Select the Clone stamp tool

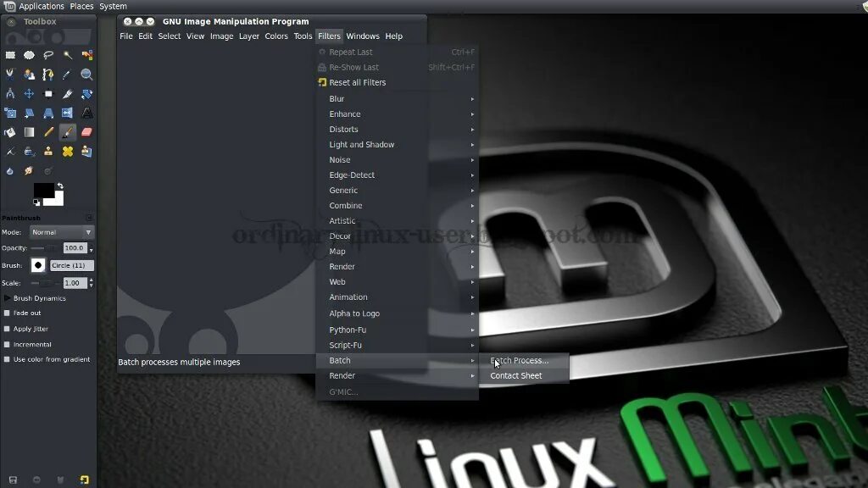pyautogui.click(x=48, y=151)
